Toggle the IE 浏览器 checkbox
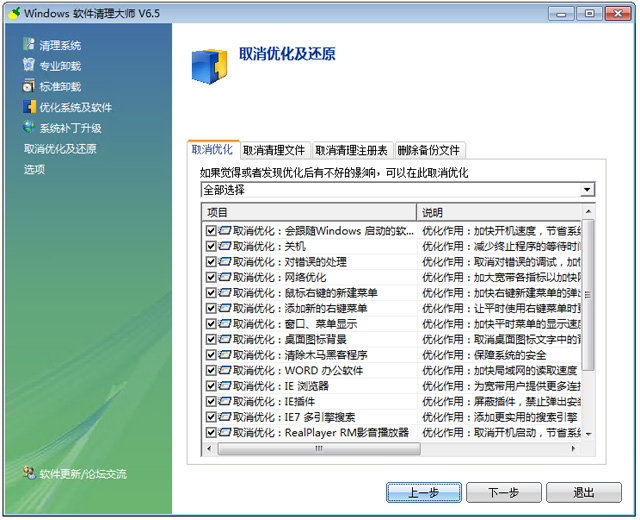Screen dimensions: 640x520 tap(211, 386)
